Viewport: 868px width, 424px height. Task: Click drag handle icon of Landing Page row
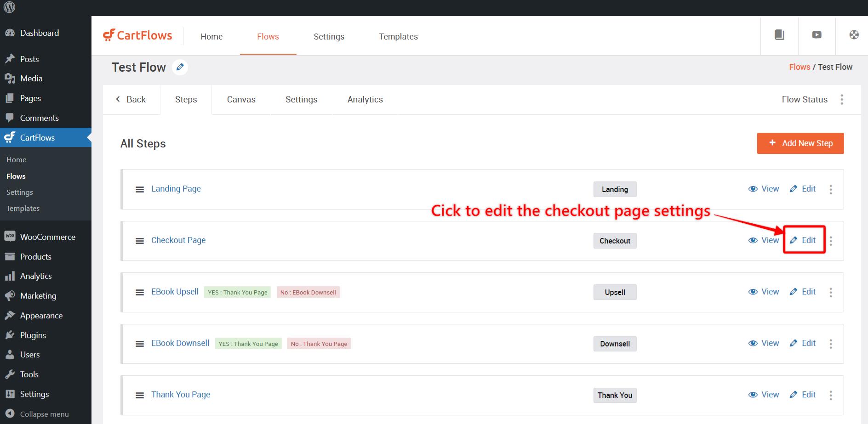click(x=140, y=189)
